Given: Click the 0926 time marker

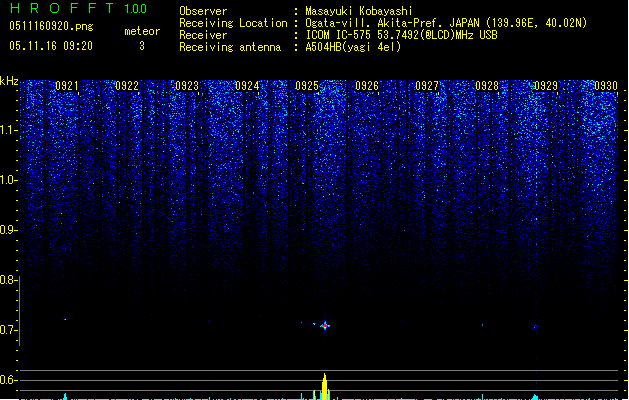Looking at the screenshot, I should (367, 86).
